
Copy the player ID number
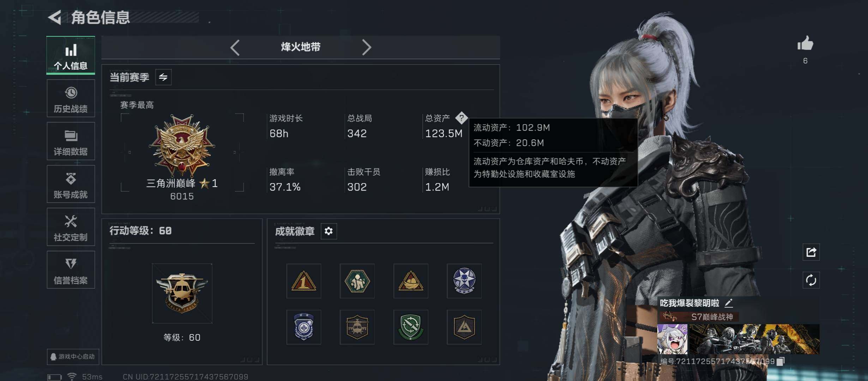pyautogui.click(x=780, y=361)
